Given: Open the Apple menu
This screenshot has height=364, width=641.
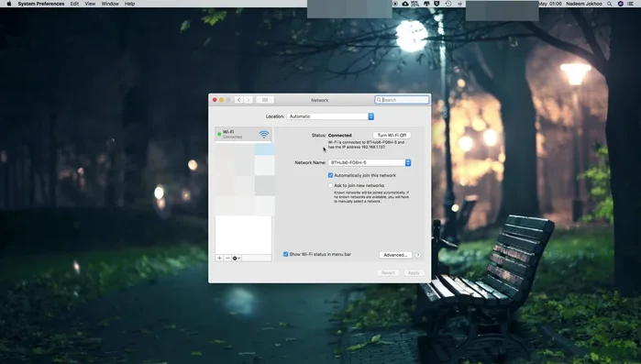Looking at the screenshot, I should coord(9,4).
